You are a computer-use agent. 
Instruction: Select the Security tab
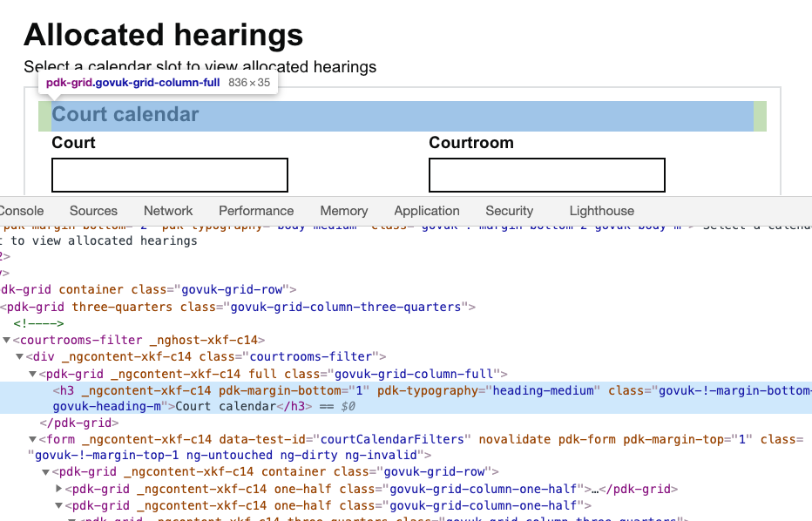[x=510, y=211]
